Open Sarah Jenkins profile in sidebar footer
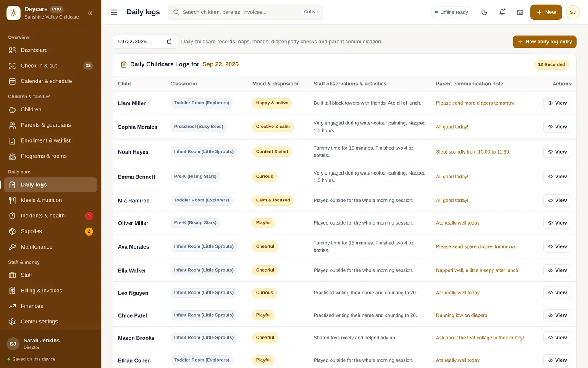This screenshot has height=368, width=588. tap(50, 344)
